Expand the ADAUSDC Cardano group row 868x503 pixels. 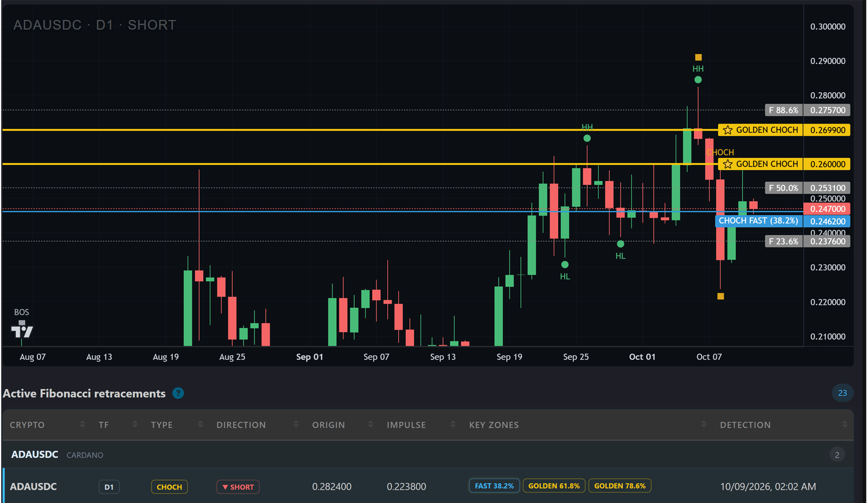[x=427, y=455]
